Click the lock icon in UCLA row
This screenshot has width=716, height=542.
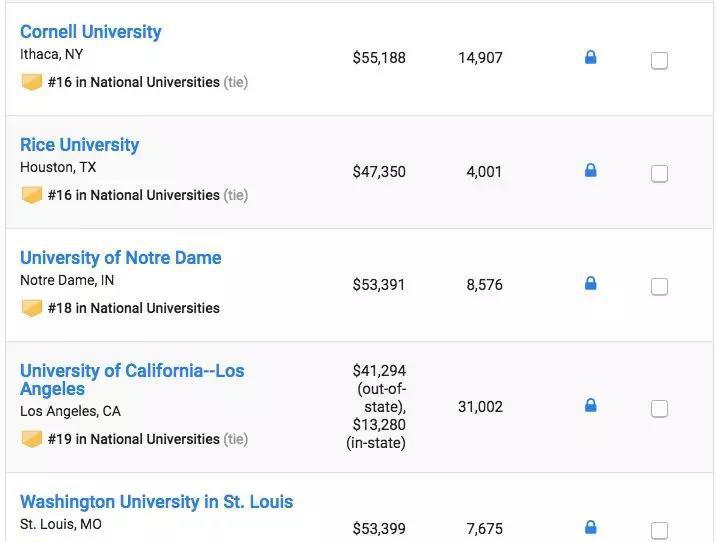point(590,405)
